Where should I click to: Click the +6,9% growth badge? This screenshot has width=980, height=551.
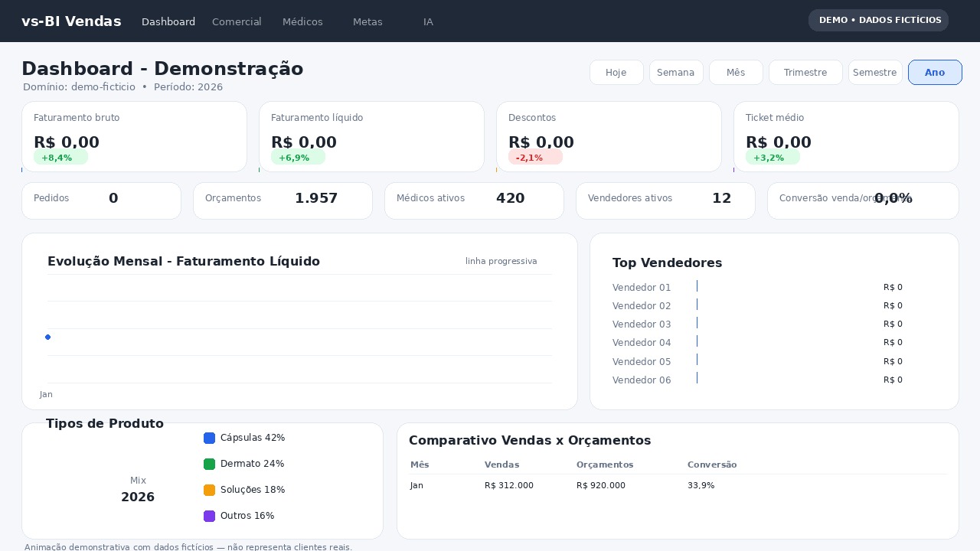click(x=298, y=158)
